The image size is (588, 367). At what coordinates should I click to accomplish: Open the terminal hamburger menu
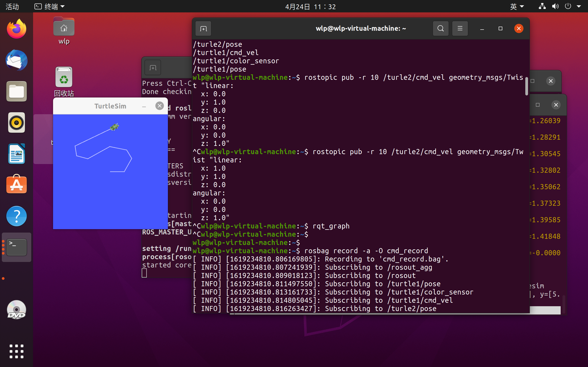(460, 29)
